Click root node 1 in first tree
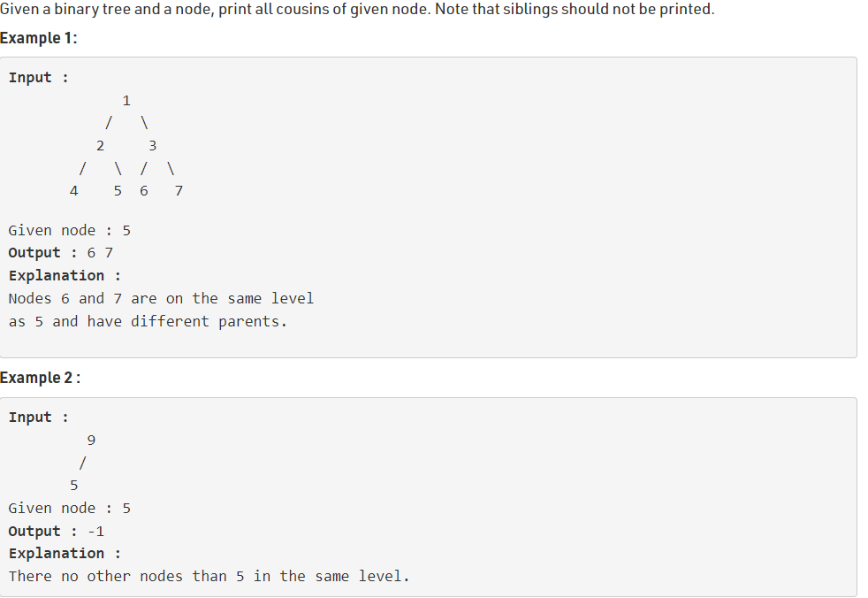The image size is (868, 598). [x=126, y=101]
